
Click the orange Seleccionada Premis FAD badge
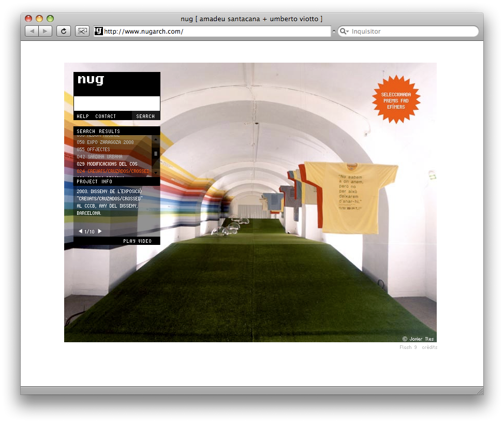(396, 100)
